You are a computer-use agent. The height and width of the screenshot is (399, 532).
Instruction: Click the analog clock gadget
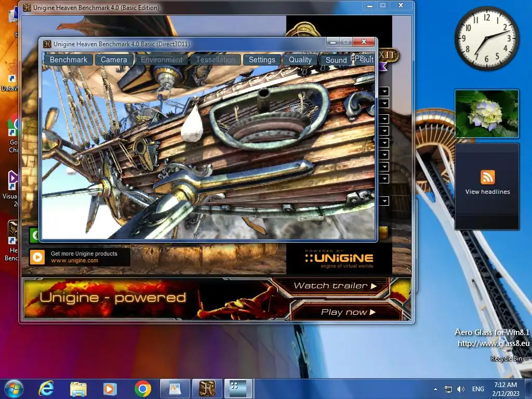pos(486,38)
